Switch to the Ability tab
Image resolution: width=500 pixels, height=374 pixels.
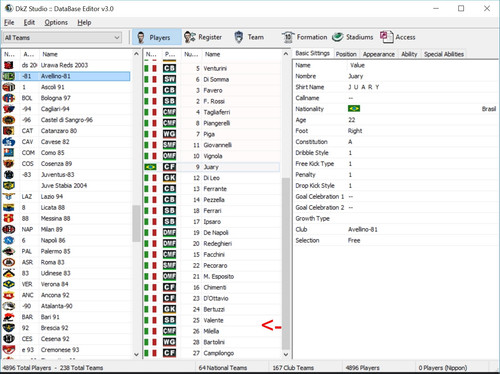click(409, 54)
